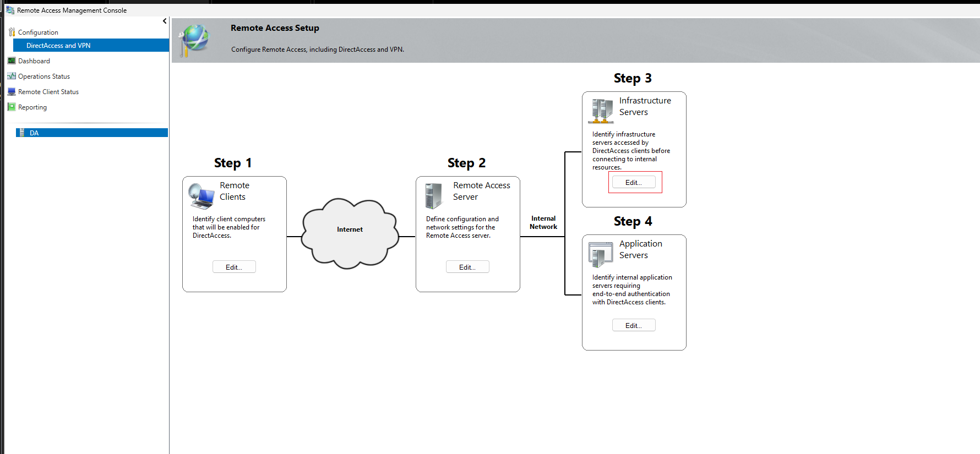
Task: Click the Operations Status icon
Action: point(12,76)
